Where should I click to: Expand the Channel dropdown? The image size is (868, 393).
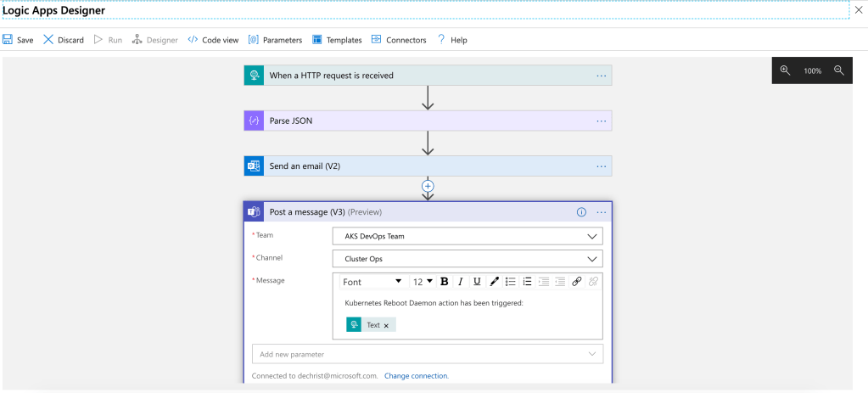tap(591, 259)
